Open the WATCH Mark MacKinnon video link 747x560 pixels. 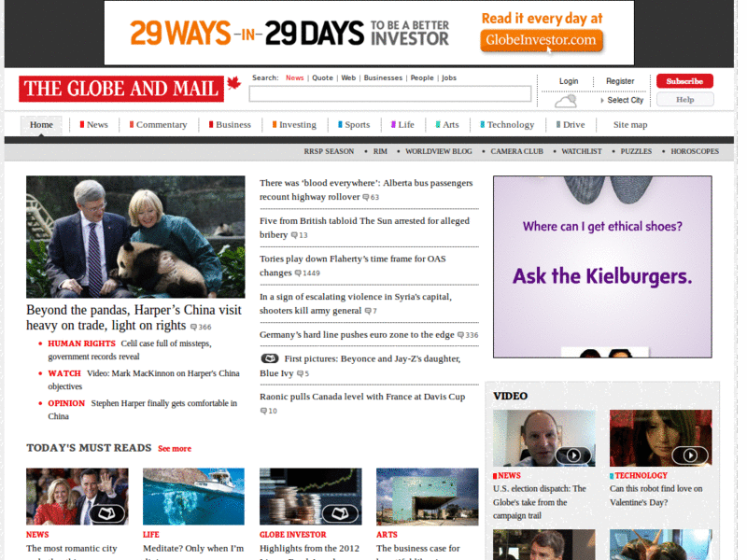coord(144,380)
